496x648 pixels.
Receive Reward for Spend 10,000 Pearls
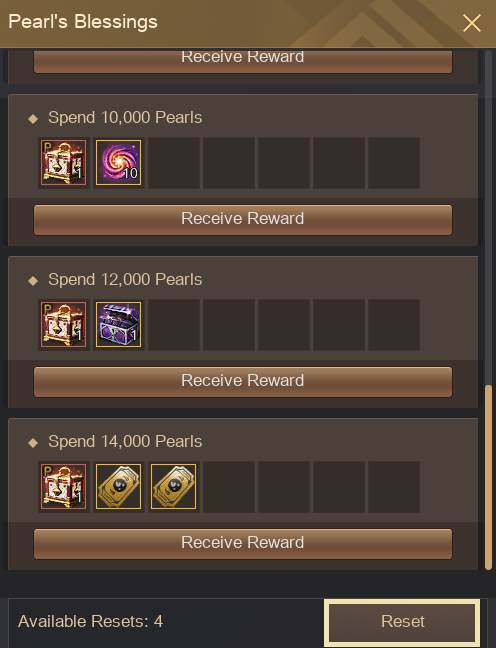pos(243,219)
